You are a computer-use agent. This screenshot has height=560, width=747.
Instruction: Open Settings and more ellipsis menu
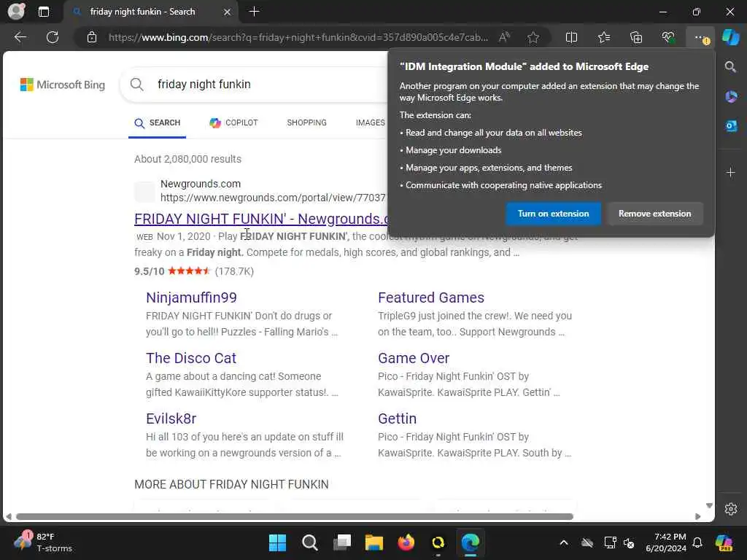(x=700, y=37)
